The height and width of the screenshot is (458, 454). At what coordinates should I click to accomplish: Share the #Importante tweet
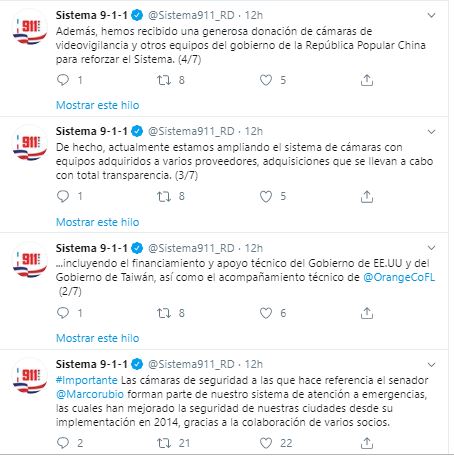[x=367, y=443]
